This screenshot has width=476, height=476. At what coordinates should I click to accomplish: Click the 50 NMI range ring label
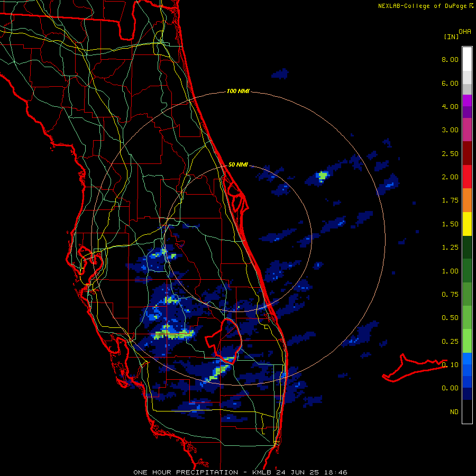[x=238, y=165]
